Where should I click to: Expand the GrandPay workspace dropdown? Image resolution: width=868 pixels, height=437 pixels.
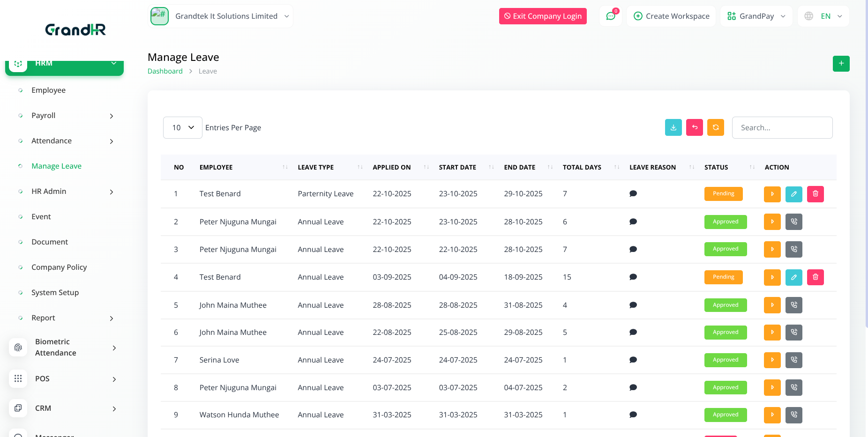tap(756, 16)
